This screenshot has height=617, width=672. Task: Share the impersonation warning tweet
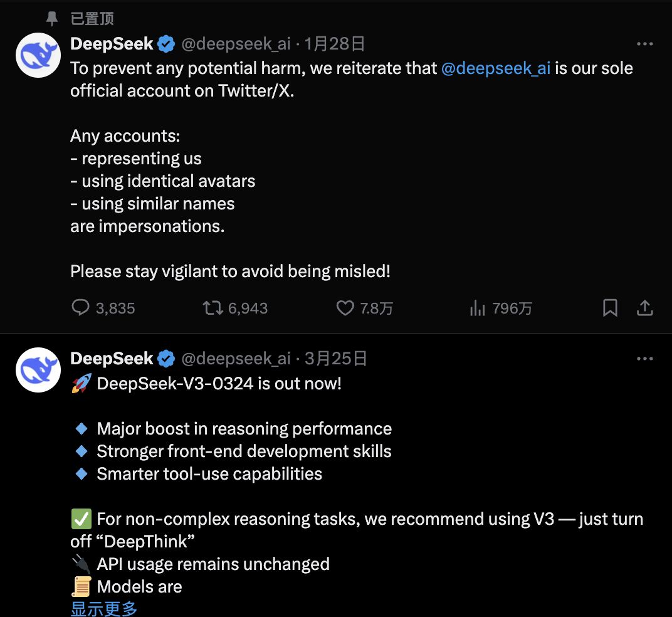[x=644, y=308]
